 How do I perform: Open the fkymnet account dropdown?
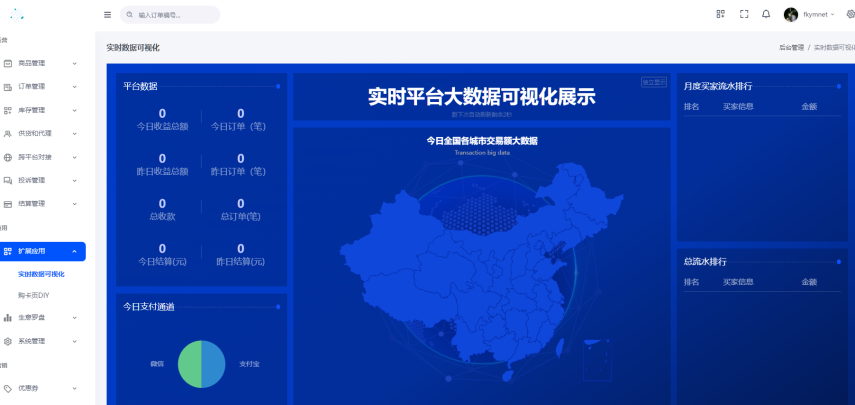point(818,15)
